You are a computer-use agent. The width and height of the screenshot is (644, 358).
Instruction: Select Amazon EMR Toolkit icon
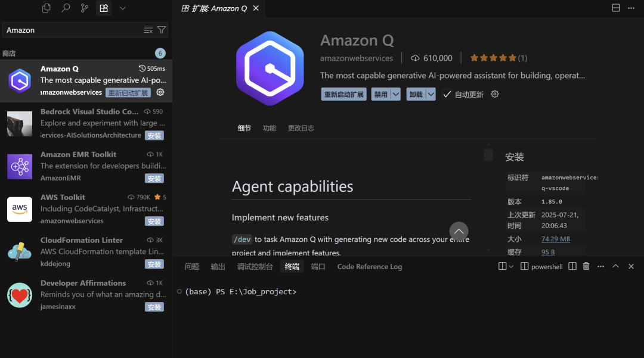point(20,167)
